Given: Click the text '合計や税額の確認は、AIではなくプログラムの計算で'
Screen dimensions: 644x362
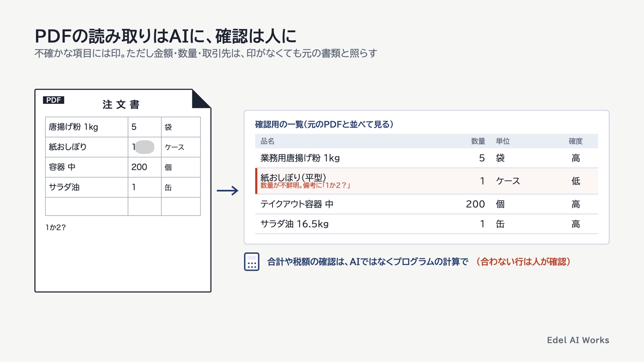Looking at the screenshot, I should [368, 262].
